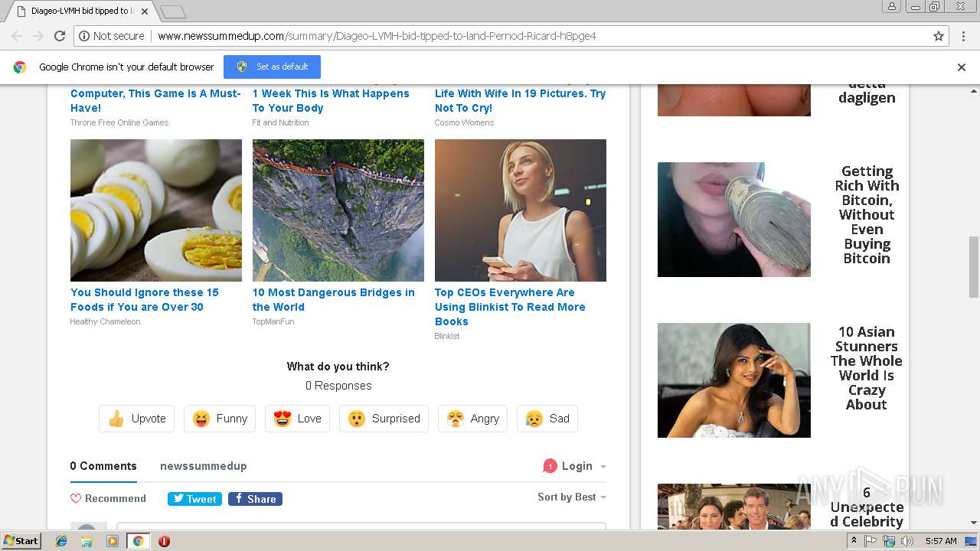This screenshot has width=980, height=551.
Task: Click 'Blinkist' source label
Action: 447,336
